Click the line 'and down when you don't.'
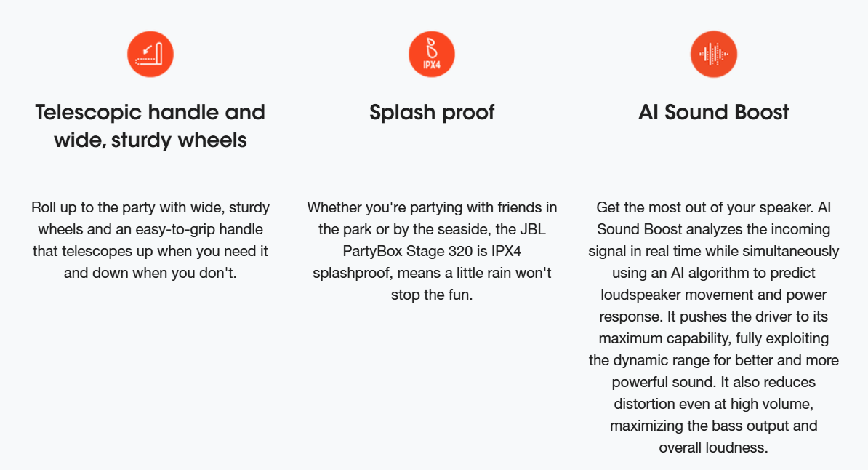This screenshot has width=868, height=470. pos(150,273)
